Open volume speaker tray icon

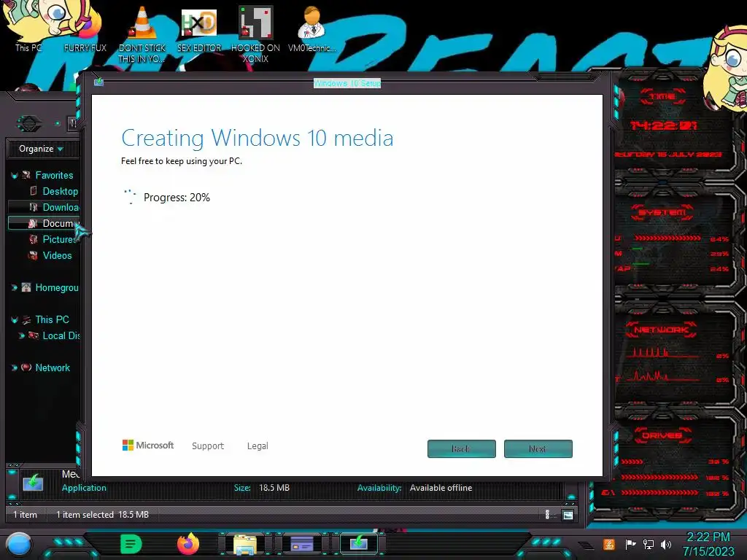pos(666,544)
